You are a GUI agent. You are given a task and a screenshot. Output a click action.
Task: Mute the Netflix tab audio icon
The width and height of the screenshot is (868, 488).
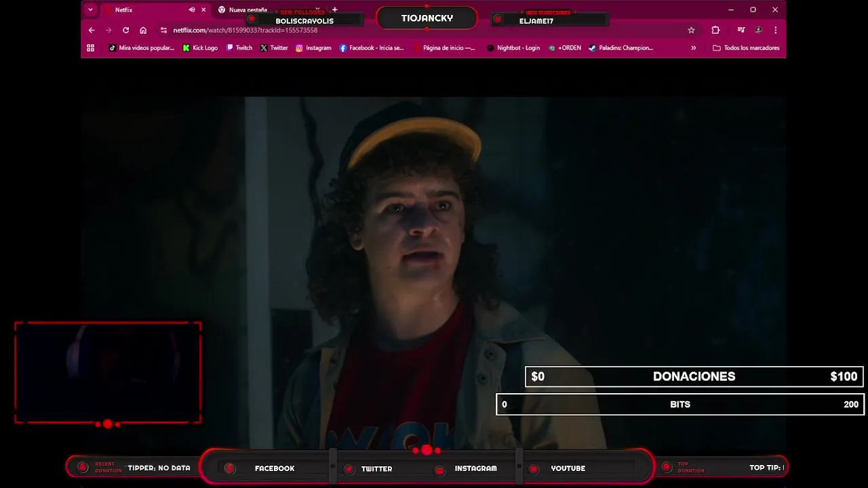(192, 10)
